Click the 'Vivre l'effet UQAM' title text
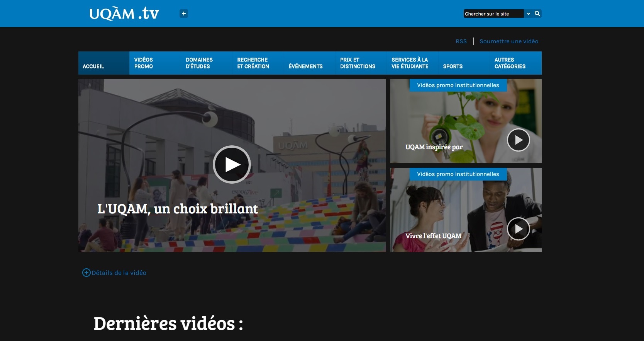 coord(433,236)
